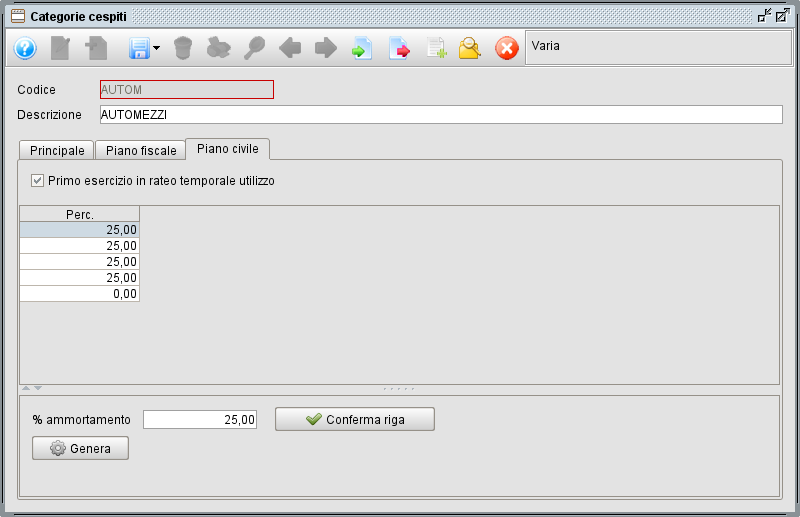
Task: Select the second 25,00 table row
Action: pyautogui.click(x=80, y=245)
